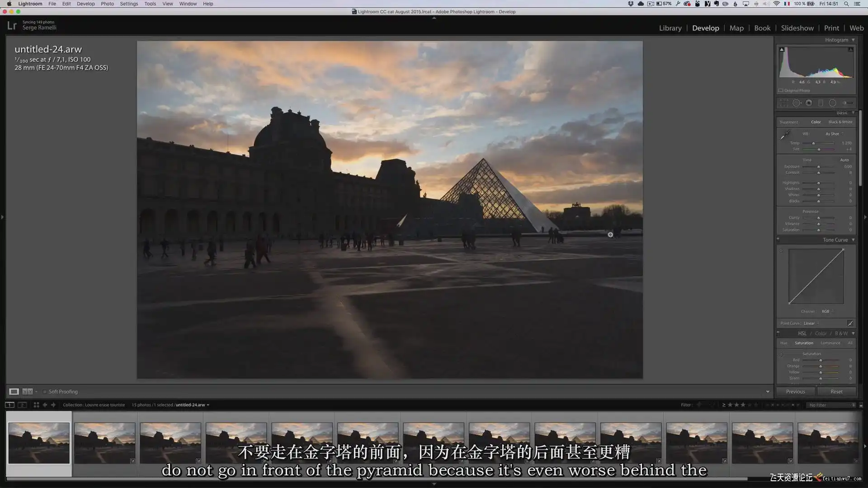868x488 pixels.
Task: Click the Reset button
Action: pos(836,392)
